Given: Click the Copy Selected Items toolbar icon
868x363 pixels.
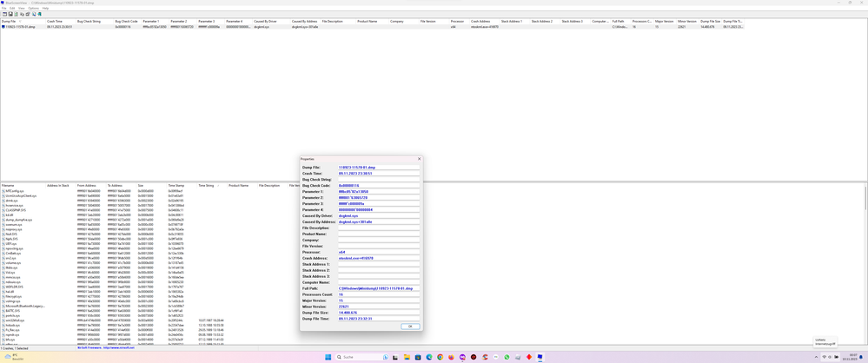Looking at the screenshot, I should point(22,14).
